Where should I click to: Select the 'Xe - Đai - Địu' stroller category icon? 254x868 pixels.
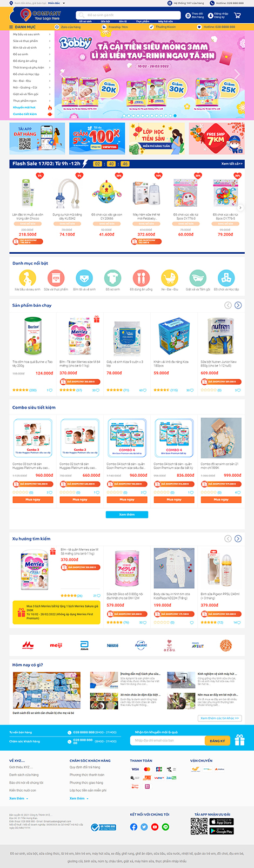coord(170,278)
